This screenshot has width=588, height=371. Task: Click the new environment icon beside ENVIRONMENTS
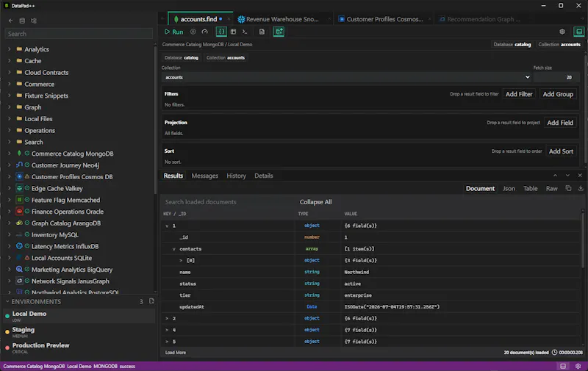pos(151,301)
